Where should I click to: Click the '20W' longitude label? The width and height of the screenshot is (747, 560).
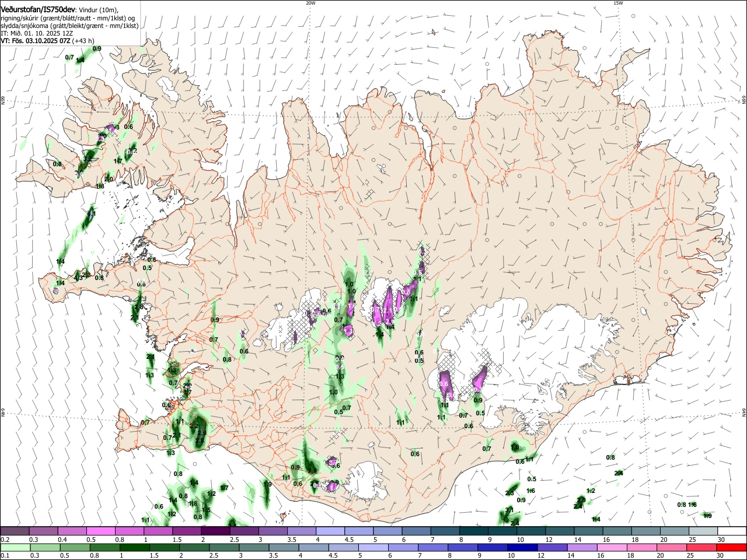310,3
